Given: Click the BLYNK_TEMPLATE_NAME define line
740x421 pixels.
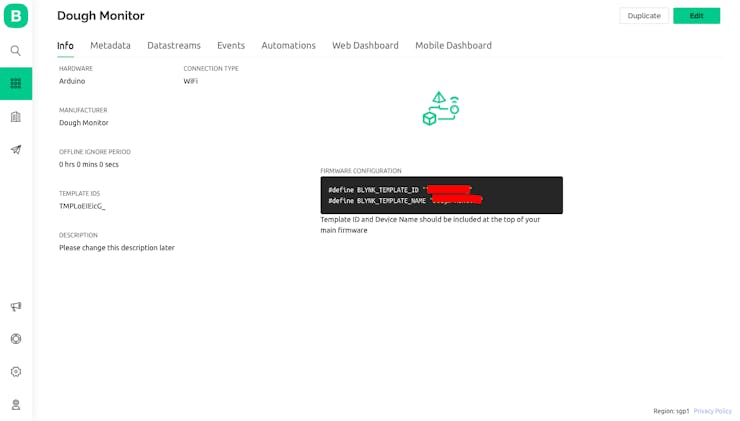Looking at the screenshot, I should pos(405,201).
